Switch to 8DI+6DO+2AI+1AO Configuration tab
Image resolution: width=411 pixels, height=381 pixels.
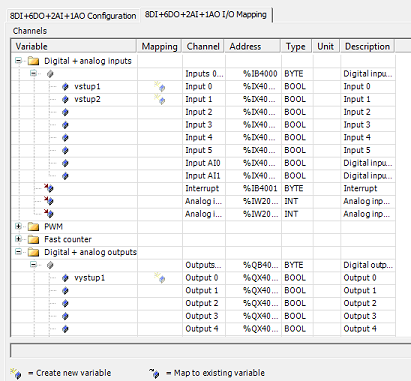(73, 16)
